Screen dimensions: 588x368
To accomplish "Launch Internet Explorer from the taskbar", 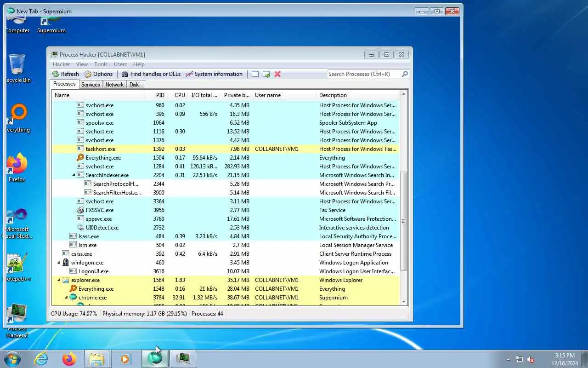I will (41, 359).
